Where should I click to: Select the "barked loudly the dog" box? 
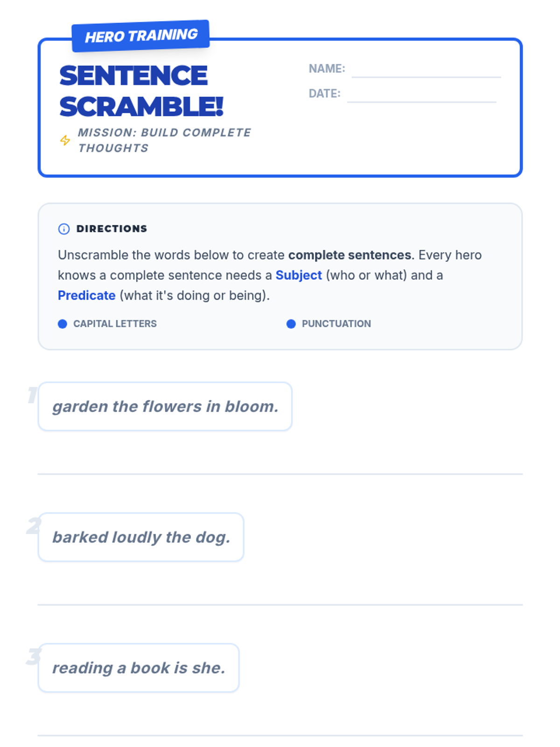141,537
